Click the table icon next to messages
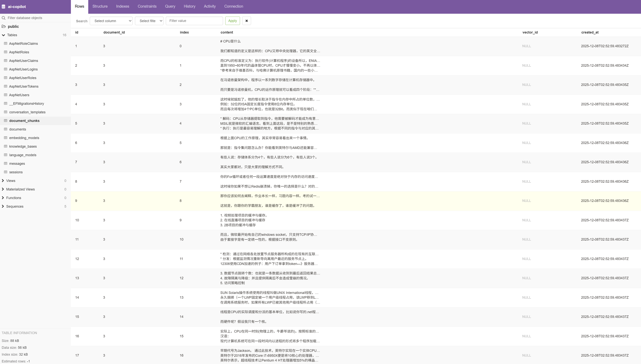The image size is (641, 364). tap(6, 163)
